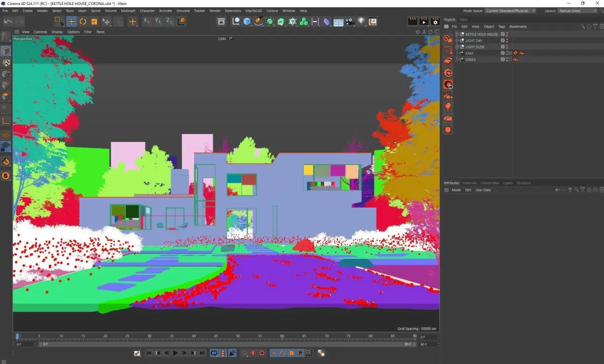This screenshot has width=604, height=364.
Task: Toggle visibility dots for LIGHT DAY object
Action: [x=507, y=41]
